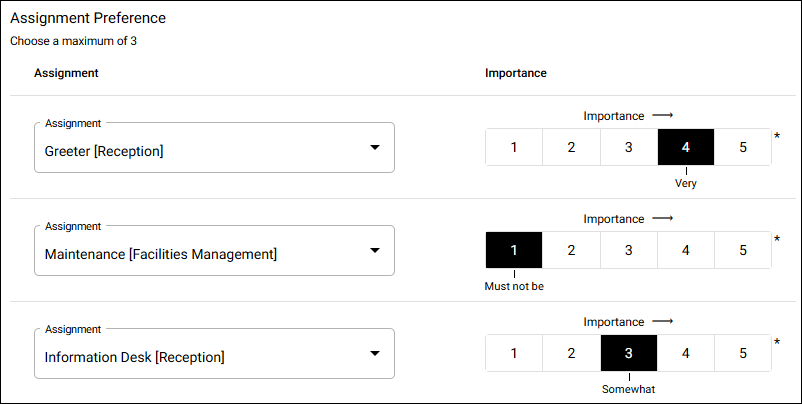Open the Information Desk [Reception] dropdown arrow
Image resolution: width=802 pixels, height=404 pixels.
375,353
